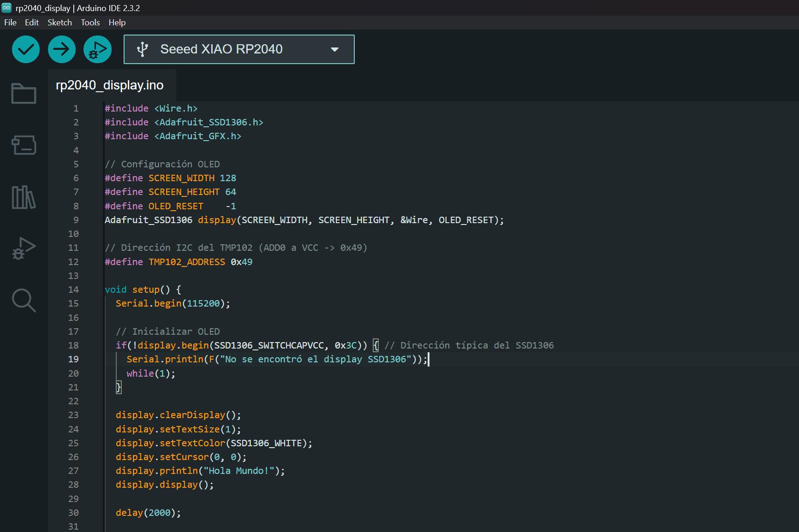
Task: Click the Adafruit_GFX.h include line
Action: pos(173,136)
